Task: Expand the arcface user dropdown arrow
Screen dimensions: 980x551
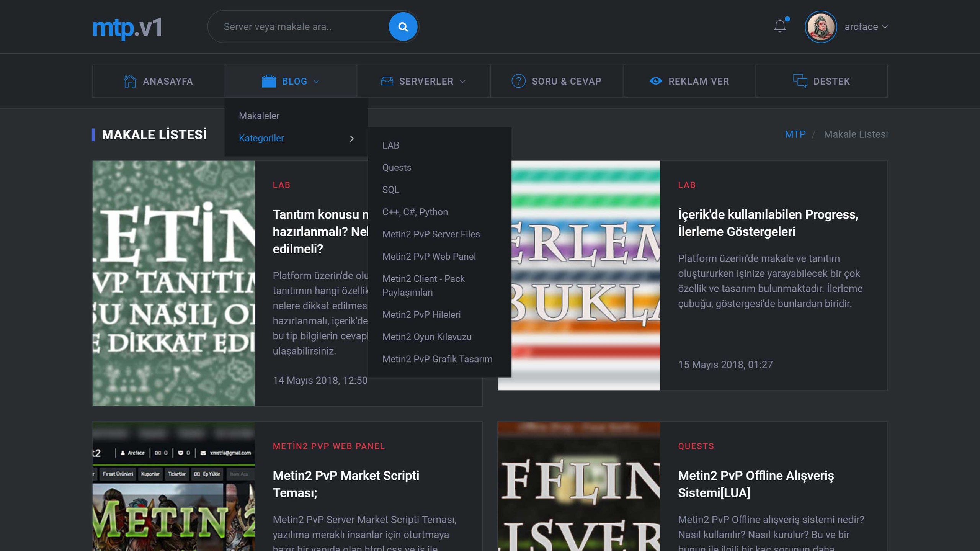Action: click(x=885, y=27)
